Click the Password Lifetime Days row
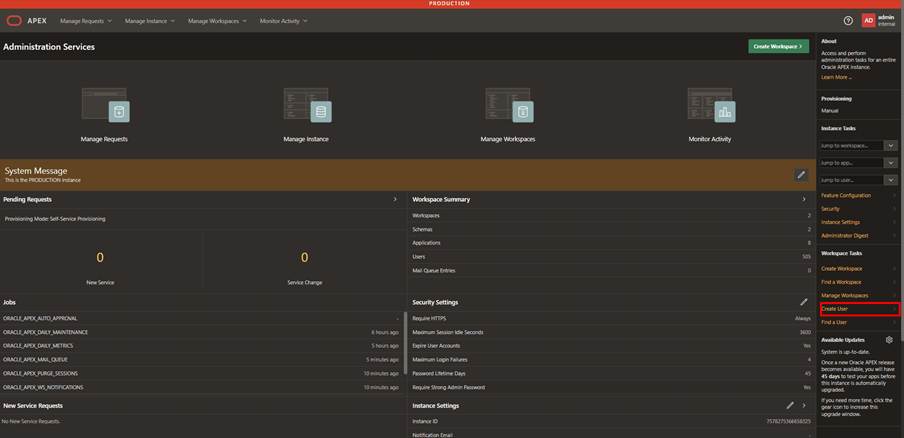Screen dimensions: 904x438 click(611, 373)
